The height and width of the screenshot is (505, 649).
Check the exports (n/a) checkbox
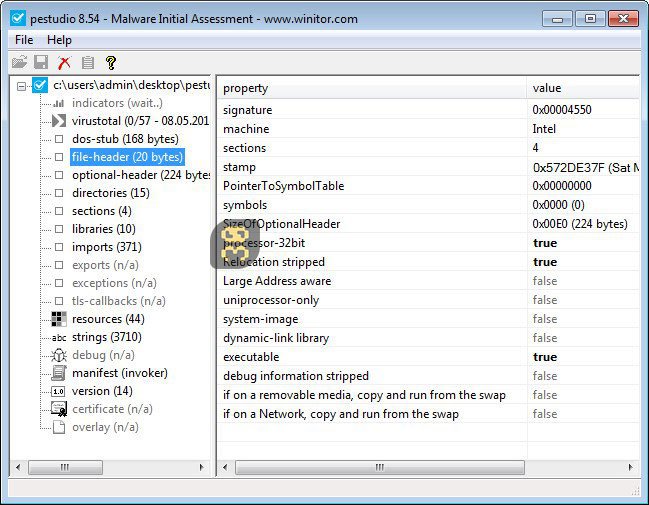point(59,265)
